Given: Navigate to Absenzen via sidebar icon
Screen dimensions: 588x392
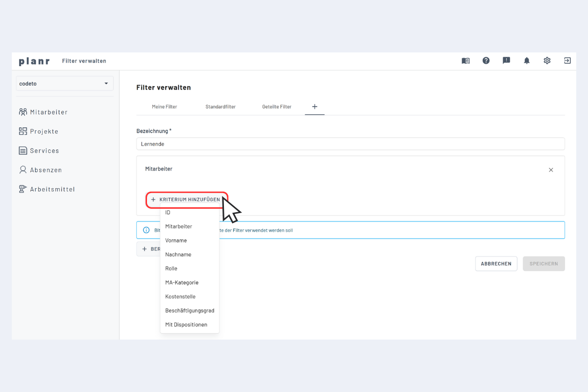Looking at the screenshot, I should coord(45,170).
